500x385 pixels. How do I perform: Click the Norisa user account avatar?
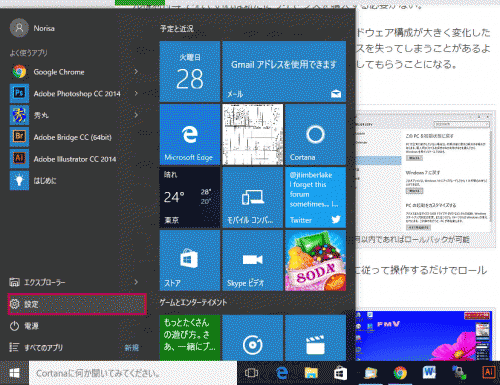[19, 28]
